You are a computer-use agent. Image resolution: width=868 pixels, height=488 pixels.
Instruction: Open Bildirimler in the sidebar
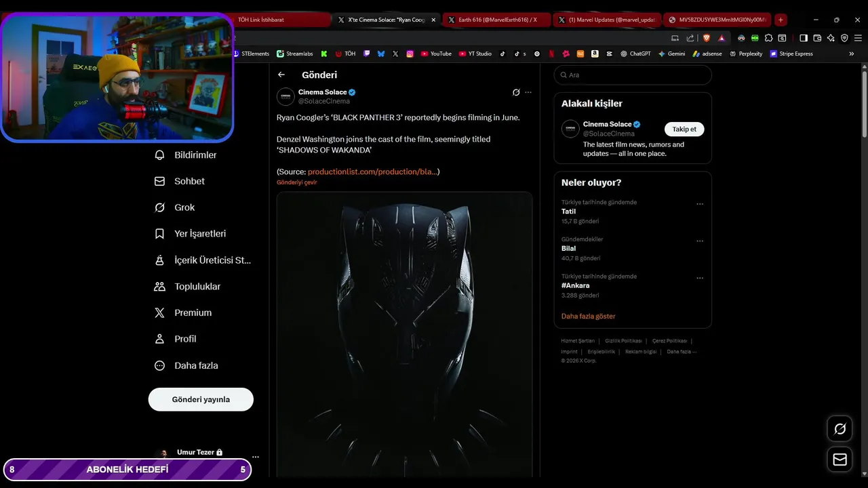click(186, 155)
